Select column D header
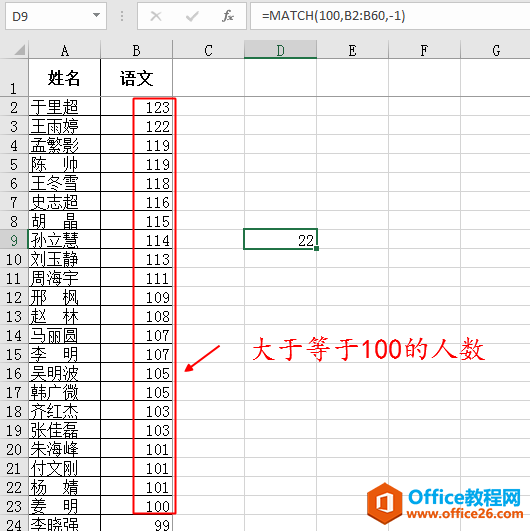 tap(280, 50)
